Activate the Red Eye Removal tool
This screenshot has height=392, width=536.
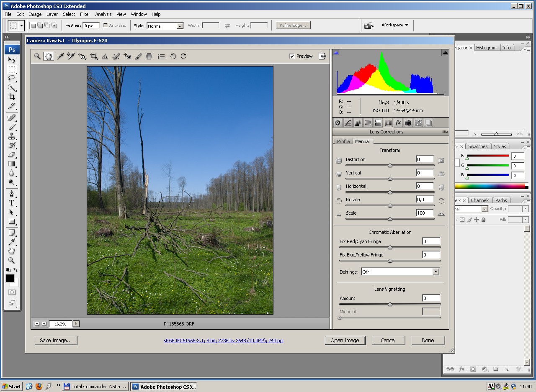tap(128, 56)
